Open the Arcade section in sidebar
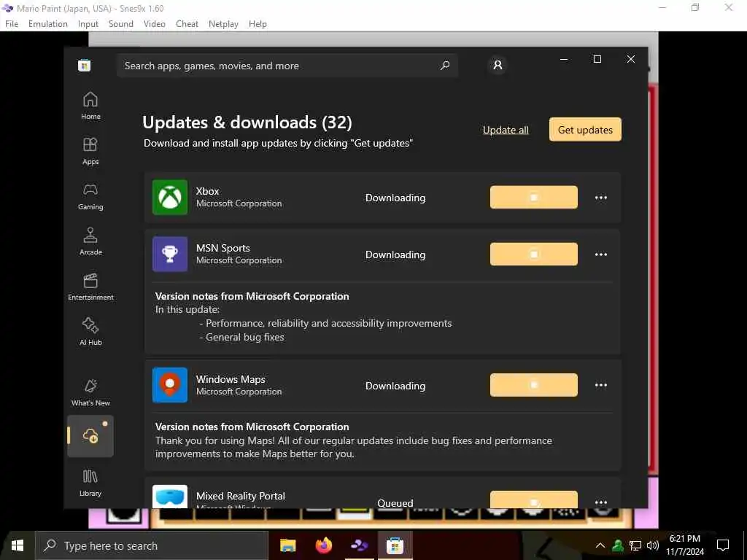Image resolution: width=747 pixels, height=560 pixels. (90, 242)
